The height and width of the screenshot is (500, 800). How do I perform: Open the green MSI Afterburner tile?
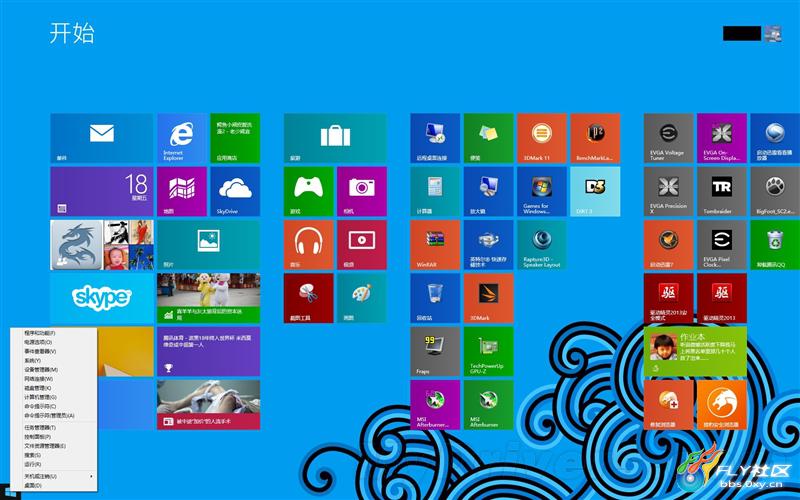[488, 405]
